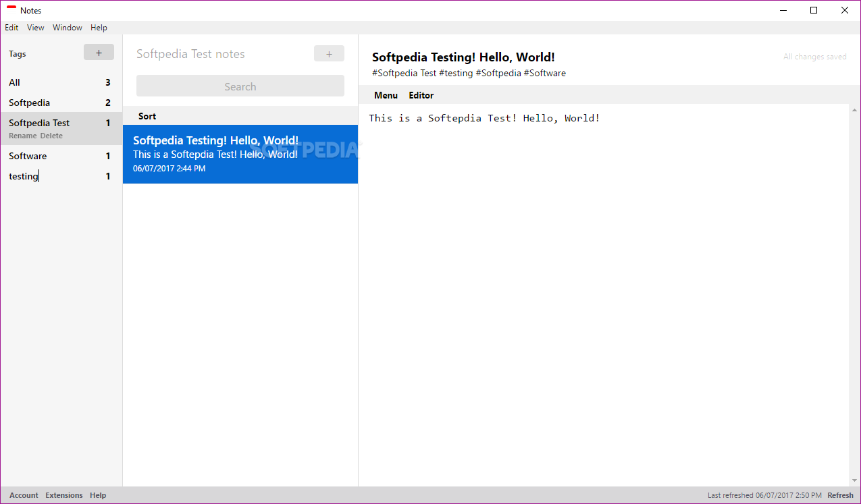The width and height of the screenshot is (861, 504).
Task: Open the Editor menu above the note
Action: tap(421, 95)
